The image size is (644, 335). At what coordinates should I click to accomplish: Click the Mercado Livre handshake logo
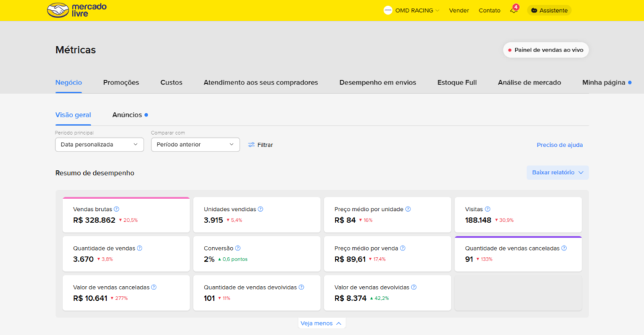pyautogui.click(x=58, y=10)
